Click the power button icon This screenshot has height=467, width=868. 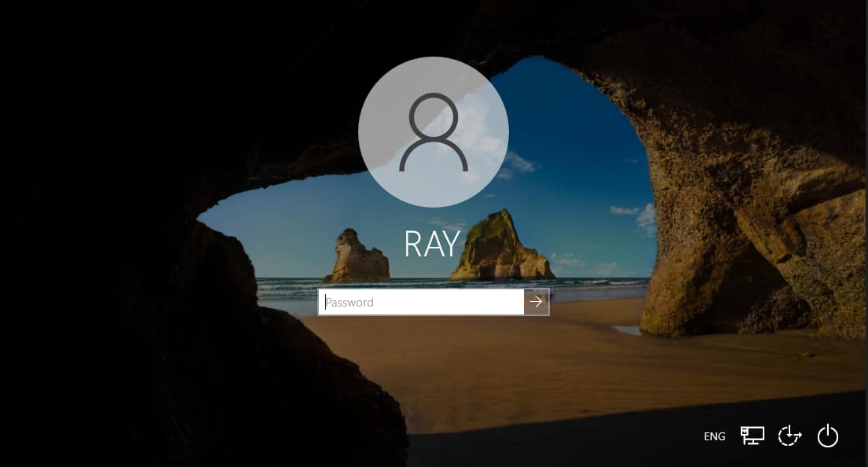click(828, 436)
